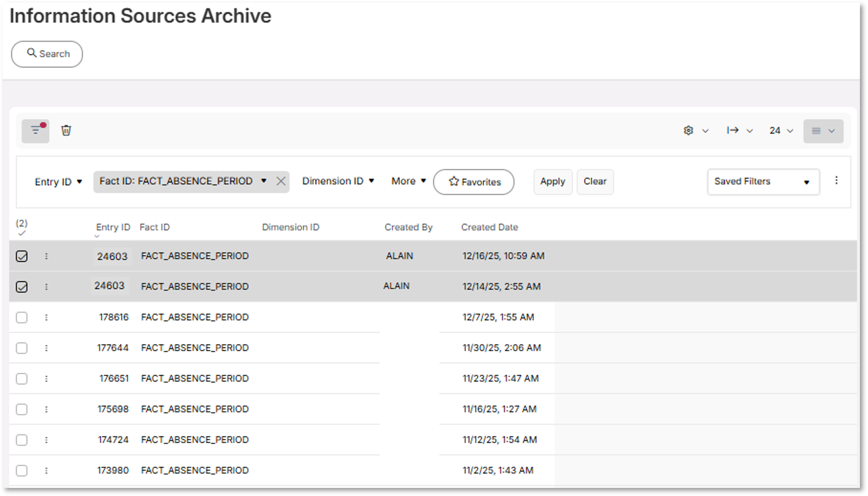This screenshot has height=496, width=868.
Task: Remove the Fact ID filter with X
Action: [281, 181]
